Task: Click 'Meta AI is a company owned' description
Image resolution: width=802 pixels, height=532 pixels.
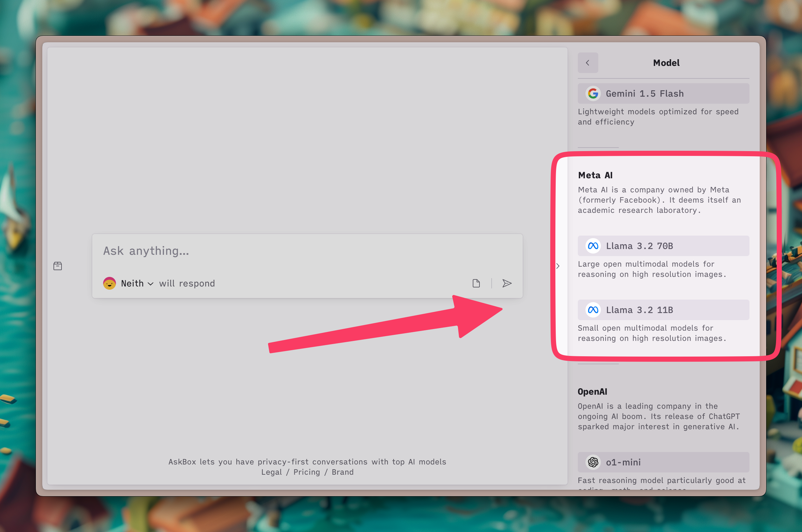Action: [659, 200]
